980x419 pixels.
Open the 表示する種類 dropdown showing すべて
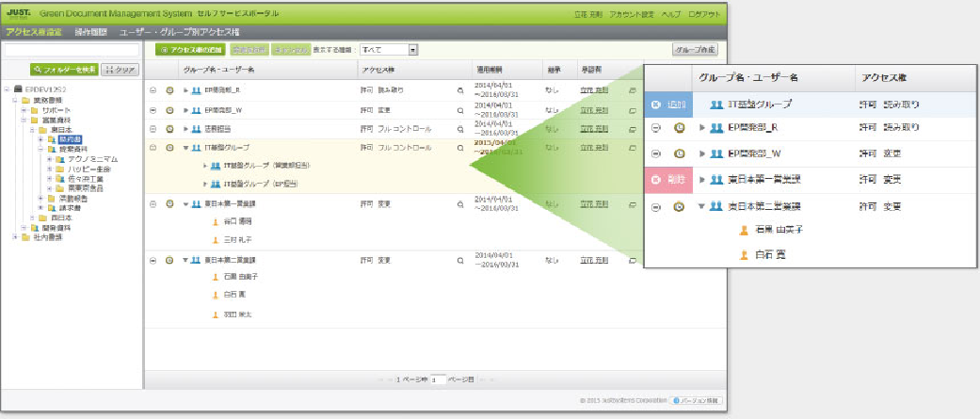click(x=388, y=49)
